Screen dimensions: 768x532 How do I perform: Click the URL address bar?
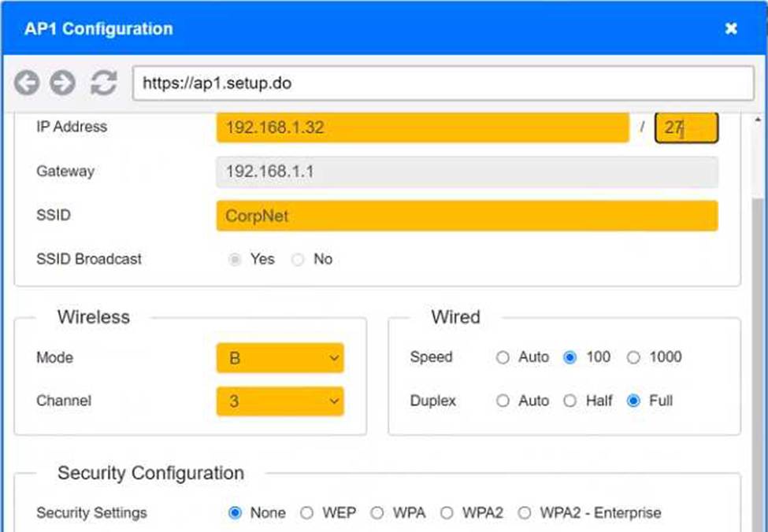click(x=443, y=83)
